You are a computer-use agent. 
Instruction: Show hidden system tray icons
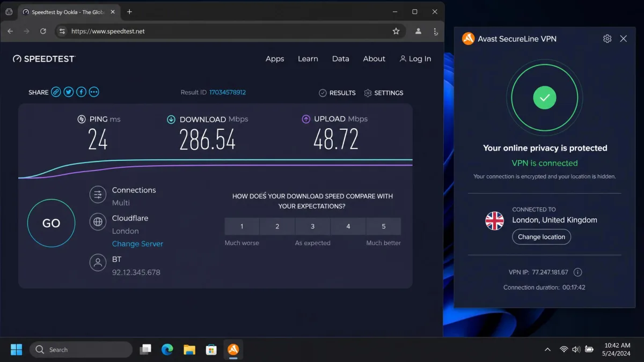point(547,350)
